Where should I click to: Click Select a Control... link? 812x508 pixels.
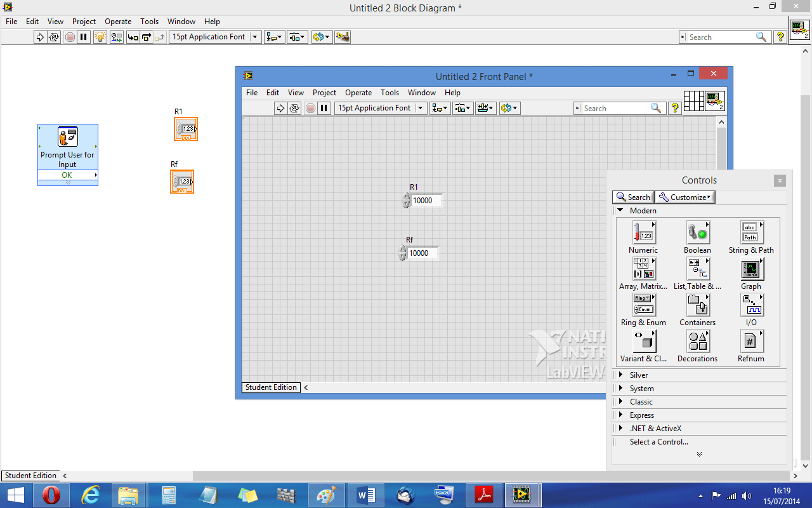point(659,442)
